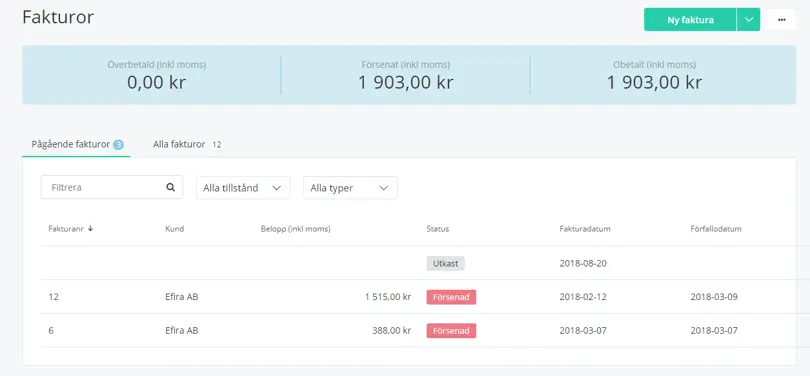Open the Alla typer dropdown
The image size is (810, 376).
pyautogui.click(x=350, y=188)
